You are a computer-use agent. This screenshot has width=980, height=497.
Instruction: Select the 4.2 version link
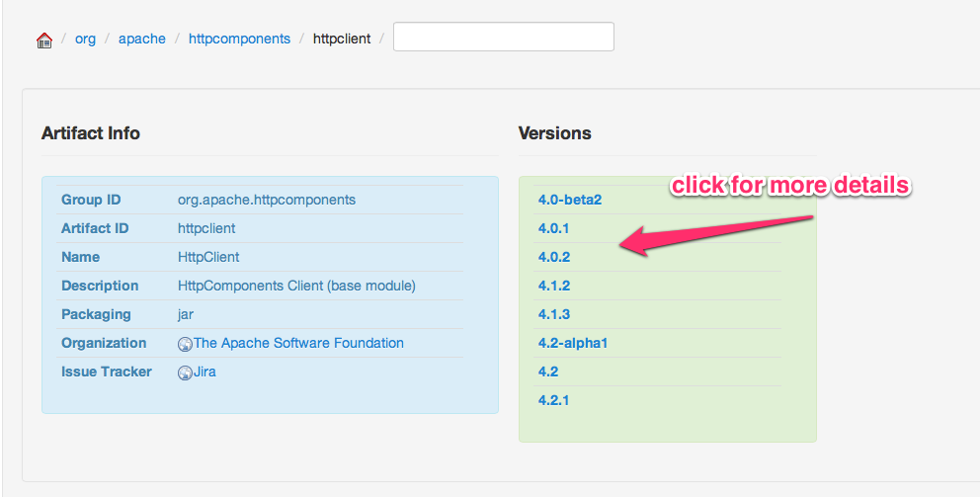coord(548,372)
